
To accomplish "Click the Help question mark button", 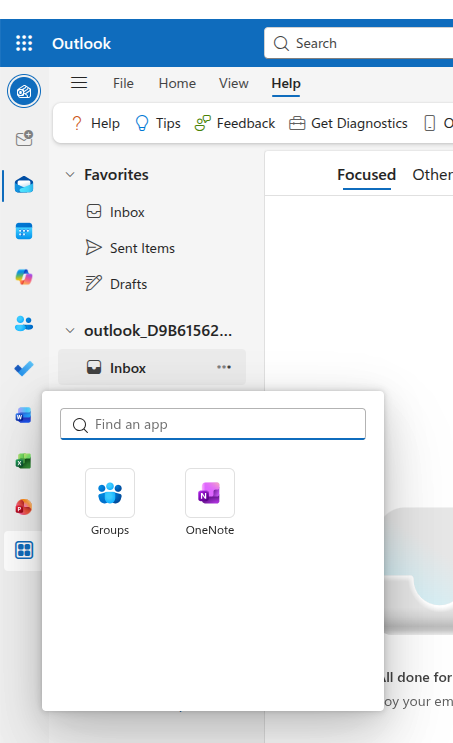I will pyautogui.click(x=95, y=123).
